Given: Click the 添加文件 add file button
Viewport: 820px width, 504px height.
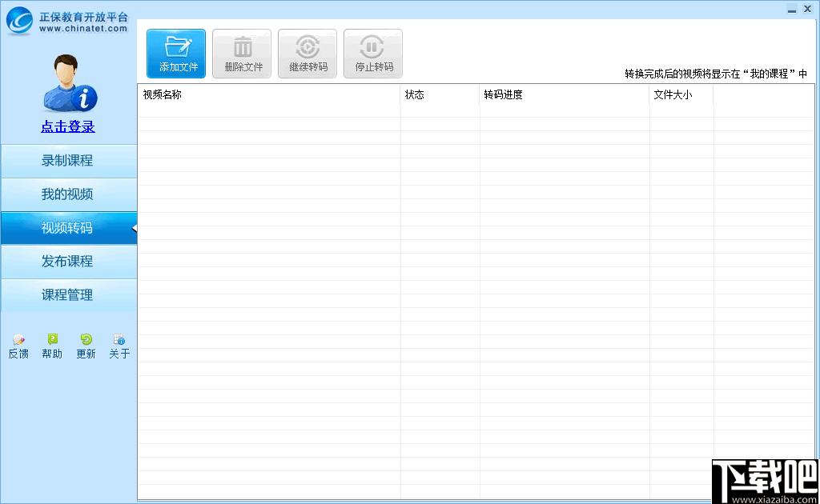Looking at the screenshot, I should (x=176, y=54).
